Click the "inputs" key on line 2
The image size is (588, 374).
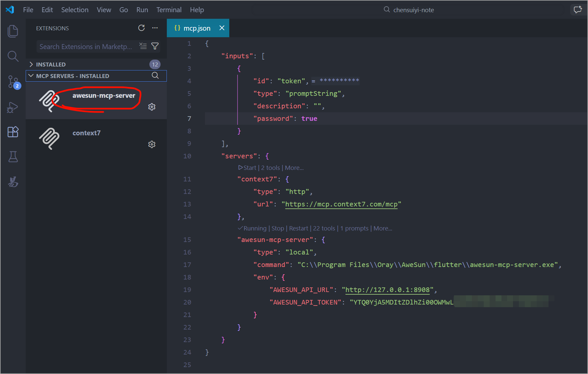click(x=237, y=56)
